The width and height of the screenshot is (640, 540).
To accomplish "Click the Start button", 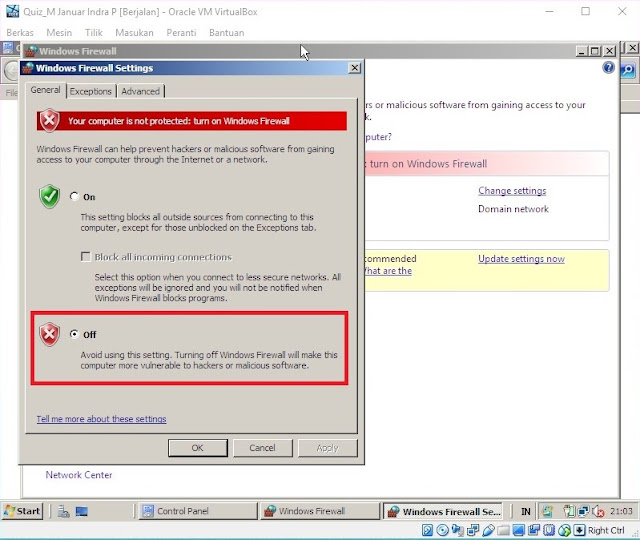I will point(22,511).
